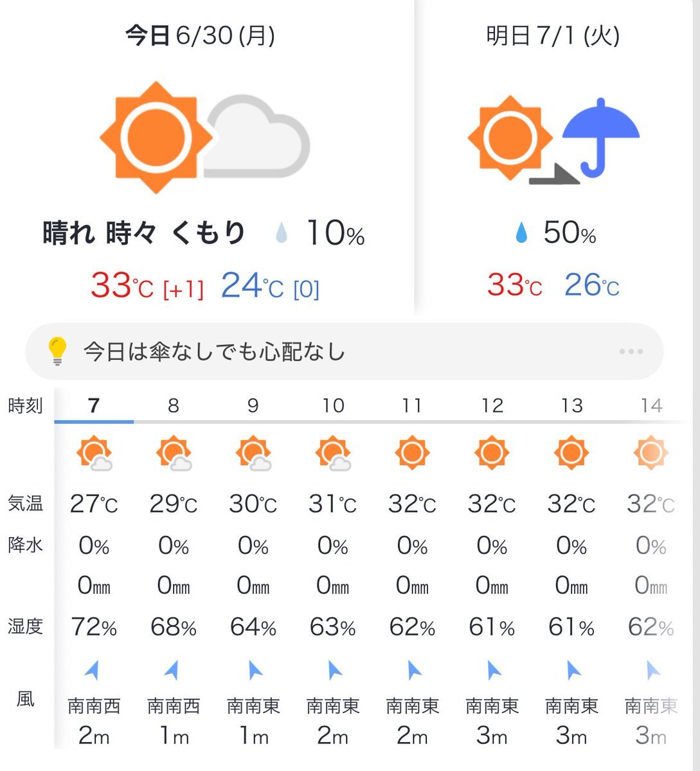Select the hour 7 column header
700x771 pixels.
[94, 405]
